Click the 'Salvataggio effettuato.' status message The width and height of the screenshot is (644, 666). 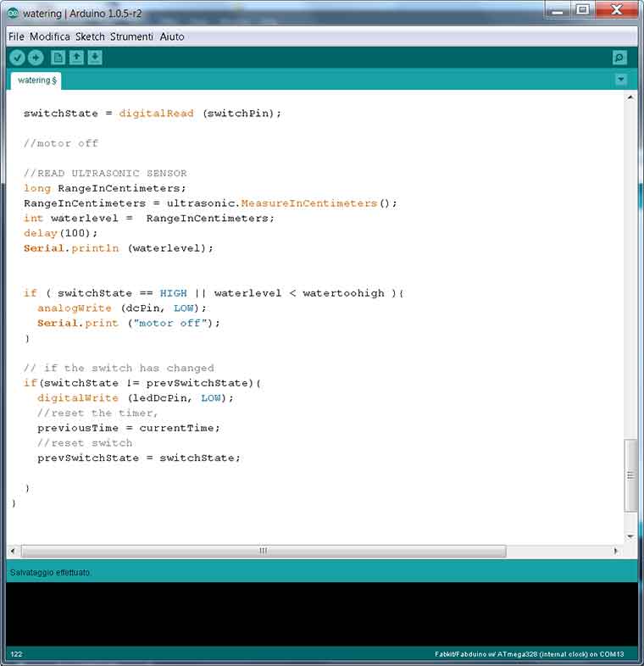click(50, 573)
